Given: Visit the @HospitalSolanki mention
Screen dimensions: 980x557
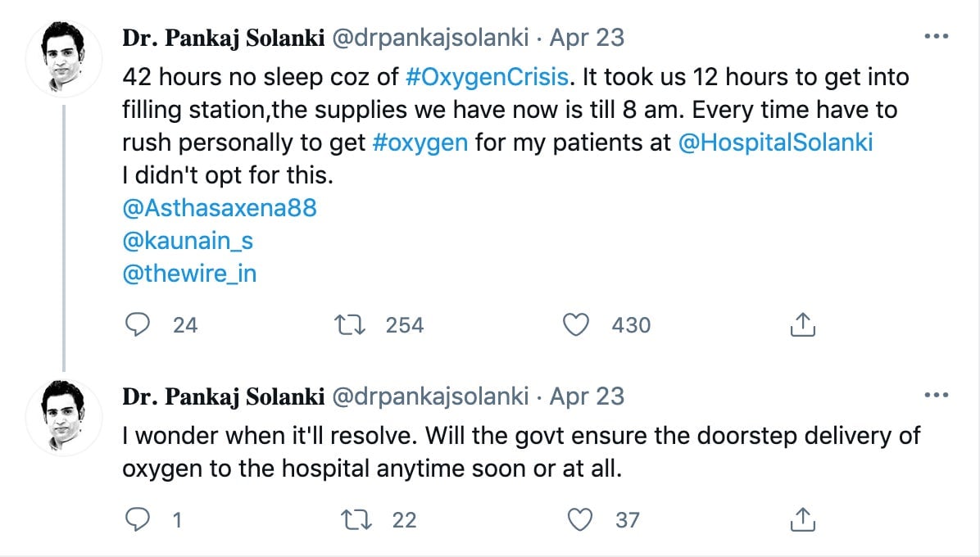Looking at the screenshot, I should tap(775, 143).
